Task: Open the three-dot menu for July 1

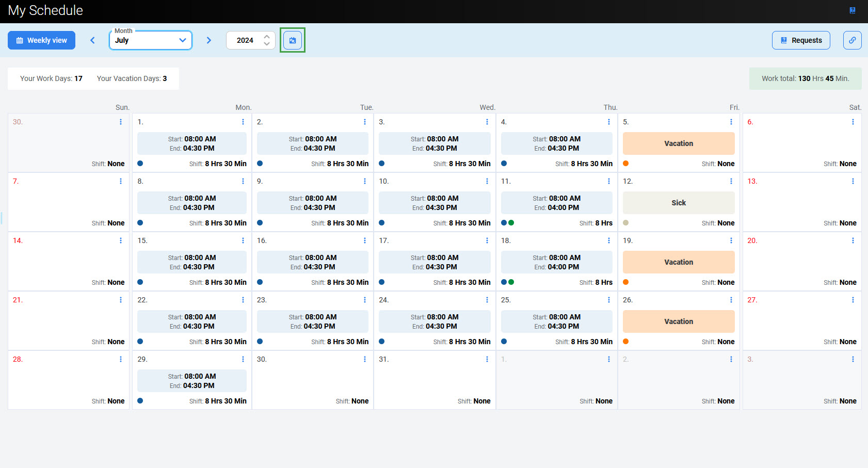Action: coord(243,122)
